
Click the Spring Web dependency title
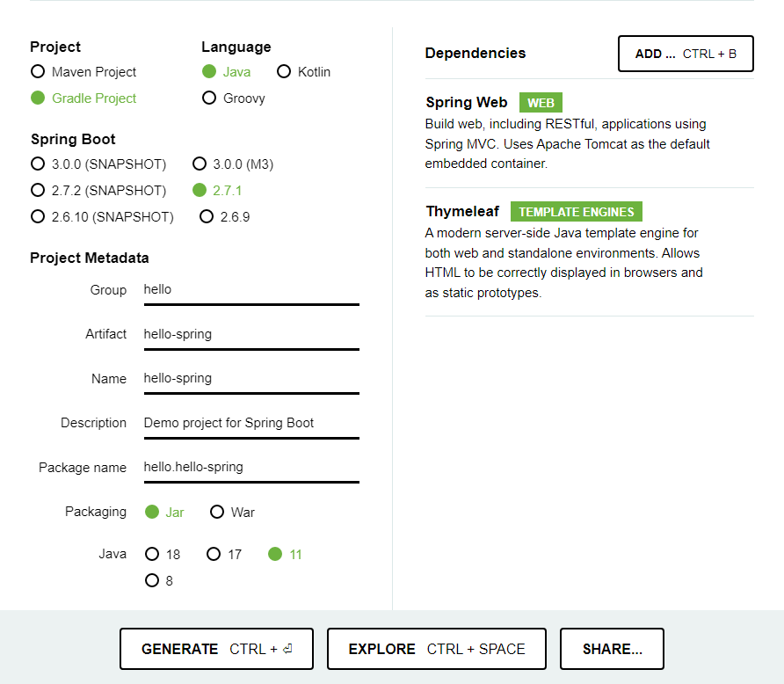[x=467, y=103]
